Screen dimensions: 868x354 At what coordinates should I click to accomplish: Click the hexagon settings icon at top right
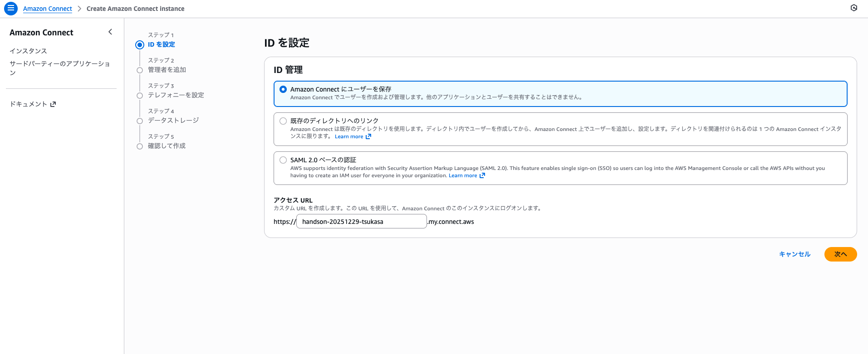(854, 8)
